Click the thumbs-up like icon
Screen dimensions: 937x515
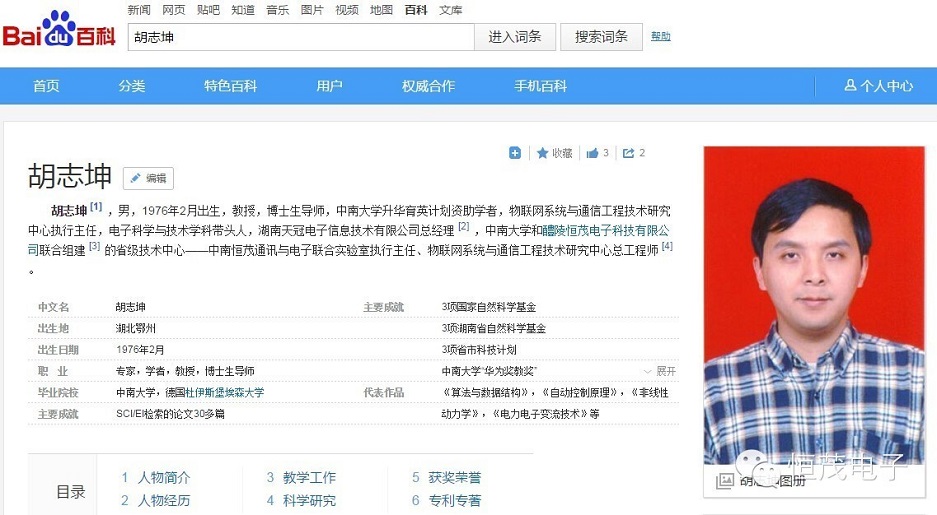tap(593, 153)
